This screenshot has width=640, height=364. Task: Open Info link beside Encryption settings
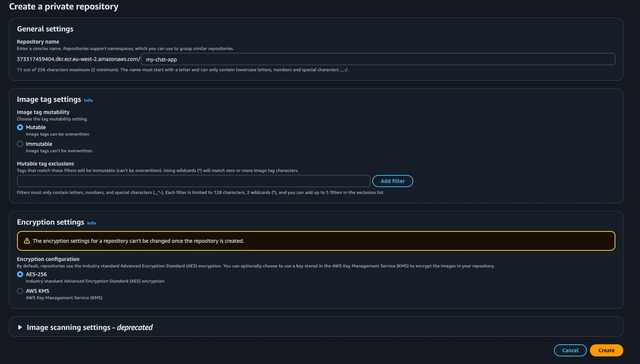[91, 223]
